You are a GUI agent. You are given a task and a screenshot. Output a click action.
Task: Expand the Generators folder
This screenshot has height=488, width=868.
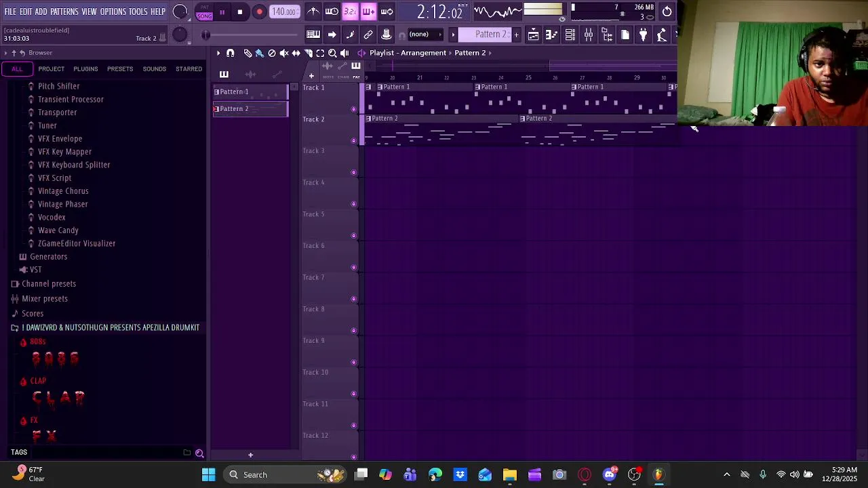pyautogui.click(x=48, y=257)
